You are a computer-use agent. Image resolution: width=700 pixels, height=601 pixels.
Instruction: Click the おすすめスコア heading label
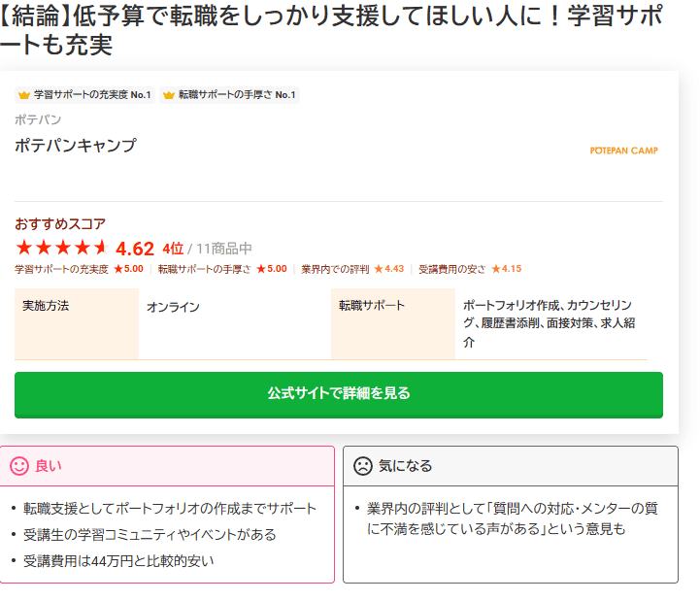click(60, 223)
